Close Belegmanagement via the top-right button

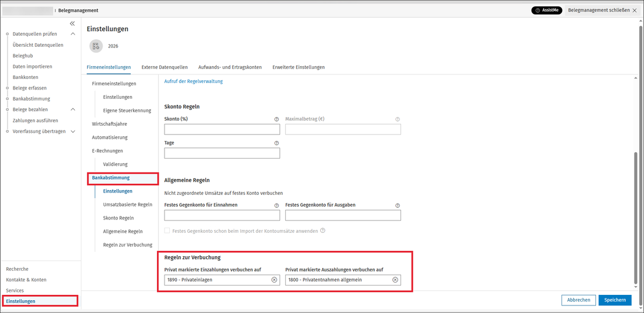[x=603, y=11]
